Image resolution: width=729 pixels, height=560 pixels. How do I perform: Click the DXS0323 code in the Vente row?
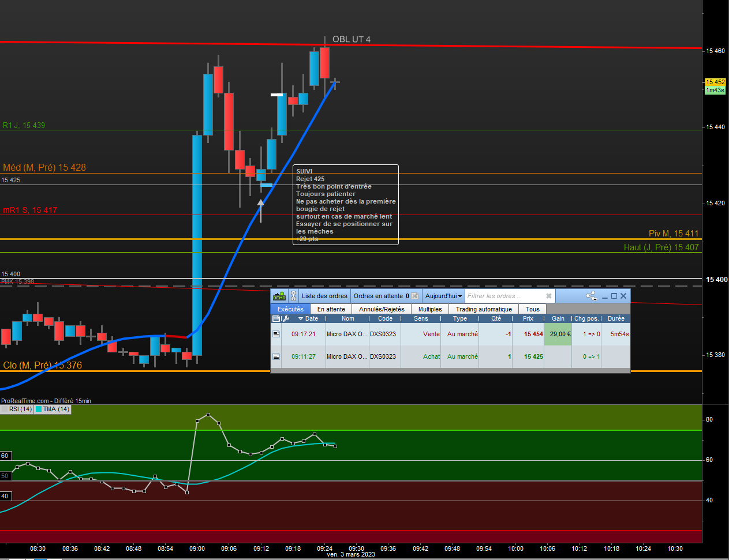pos(383,334)
